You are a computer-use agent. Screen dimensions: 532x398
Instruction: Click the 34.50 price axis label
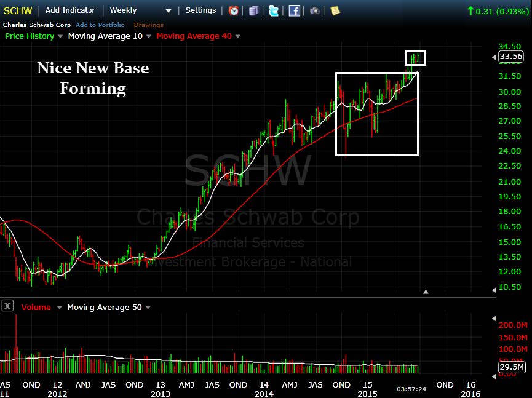pyautogui.click(x=509, y=47)
